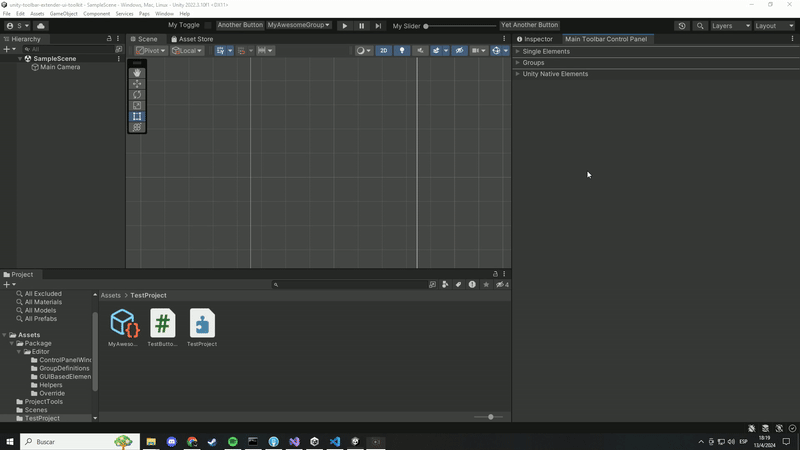800x450 pixels.
Task: Open Search by Label tag icon
Action: [x=458, y=284]
